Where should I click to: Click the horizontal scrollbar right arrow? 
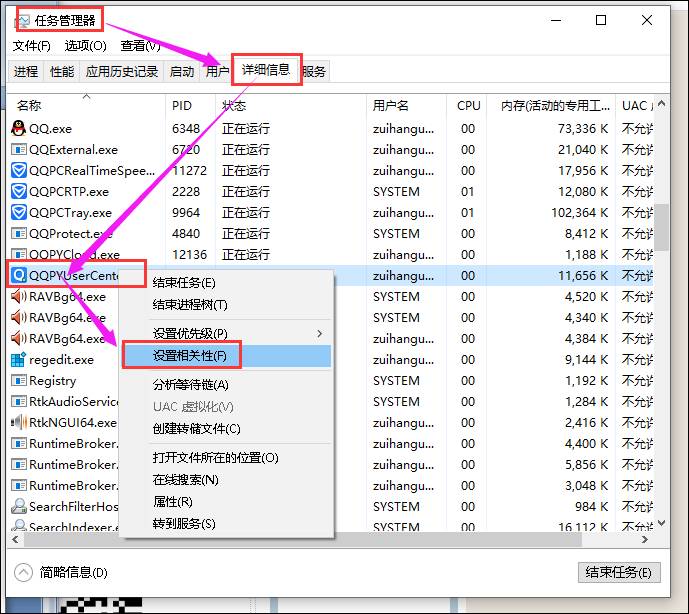coord(645,539)
